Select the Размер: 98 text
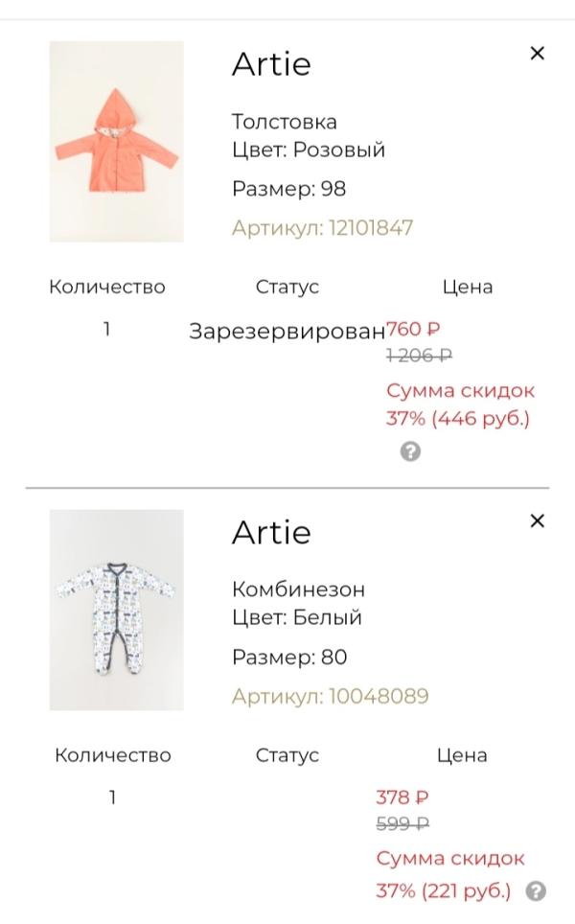 (x=288, y=189)
